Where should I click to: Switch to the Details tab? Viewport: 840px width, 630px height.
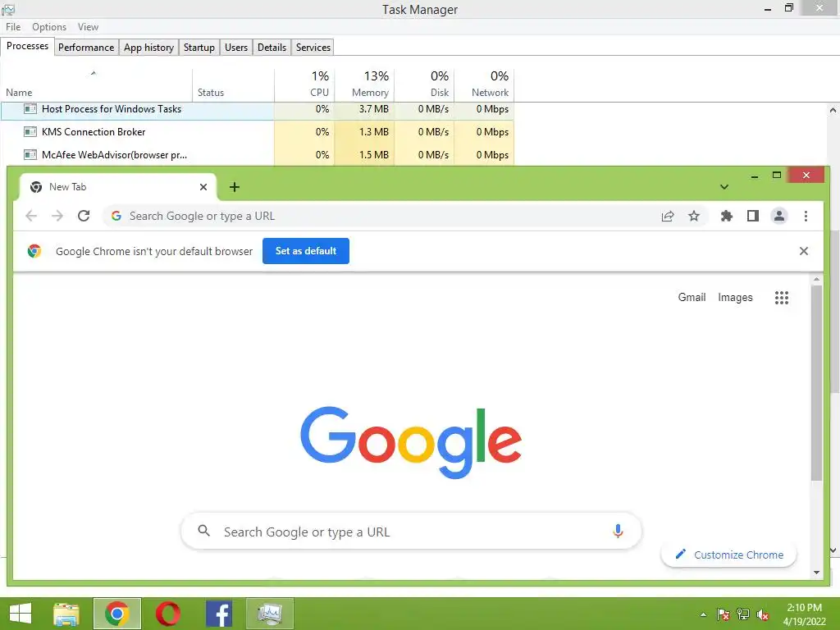pos(272,47)
